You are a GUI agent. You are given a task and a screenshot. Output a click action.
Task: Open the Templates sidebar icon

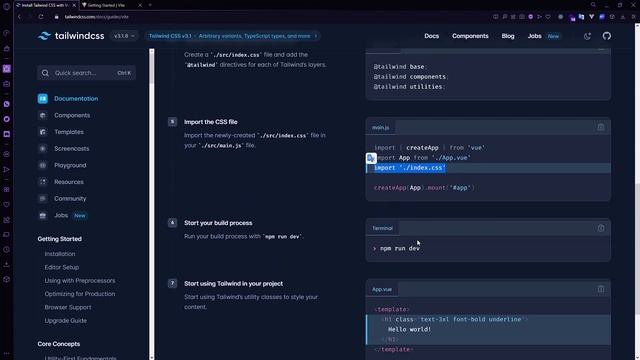point(42,132)
